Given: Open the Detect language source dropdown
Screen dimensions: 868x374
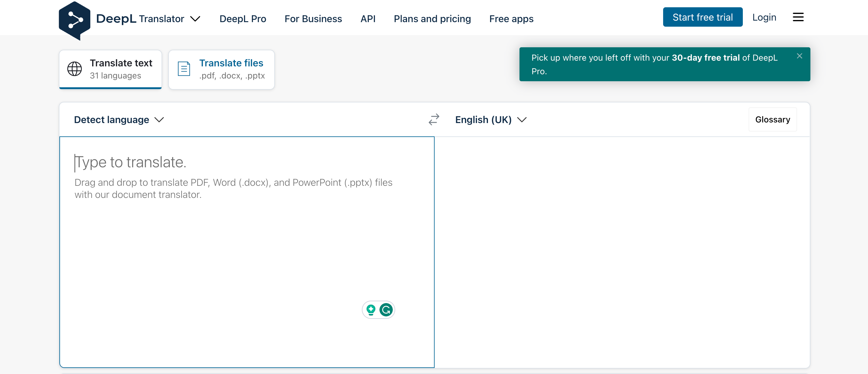Looking at the screenshot, I should [119, 120].
